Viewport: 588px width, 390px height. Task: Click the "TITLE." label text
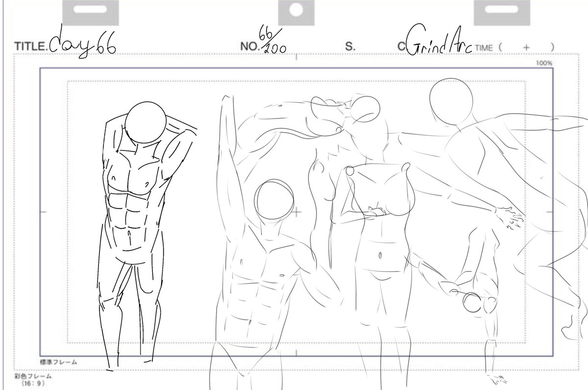(30, 47)
